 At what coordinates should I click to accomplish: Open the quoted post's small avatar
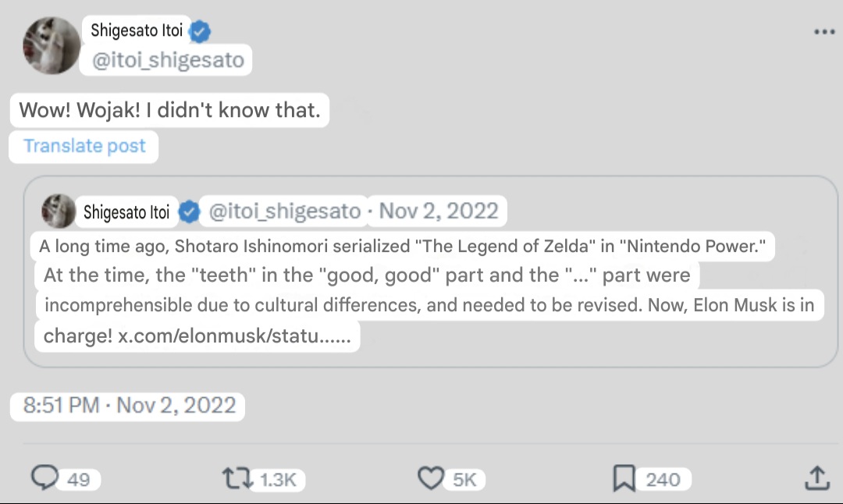click(58, 211)
